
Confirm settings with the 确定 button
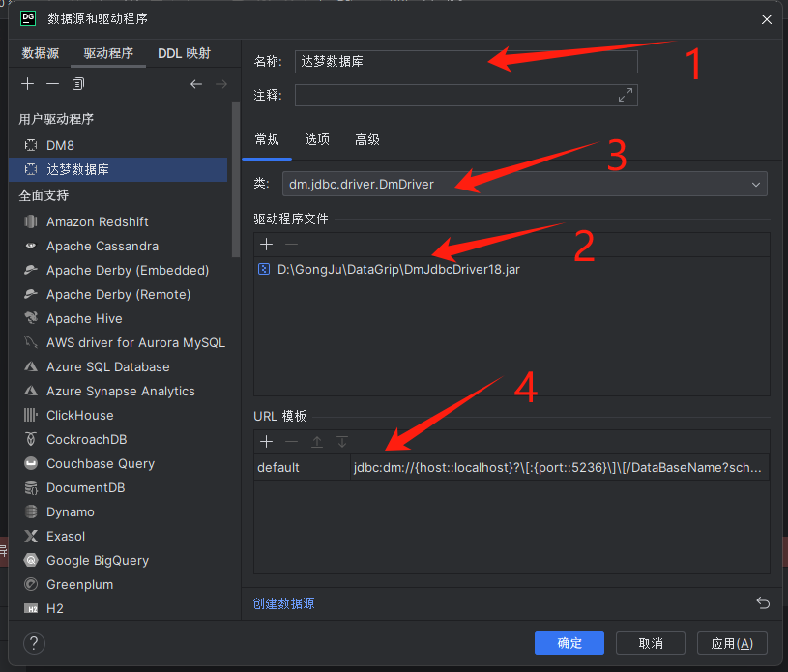(569, 643)
